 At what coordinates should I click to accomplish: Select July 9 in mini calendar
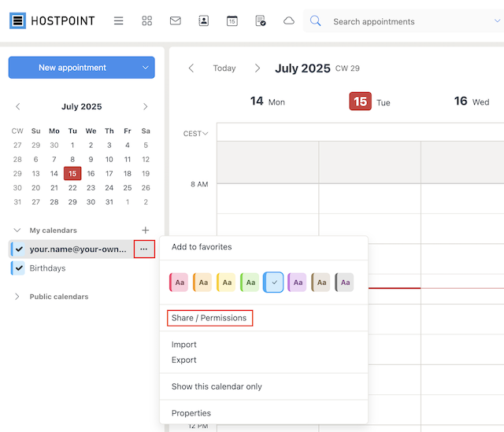tap(91, 159)
